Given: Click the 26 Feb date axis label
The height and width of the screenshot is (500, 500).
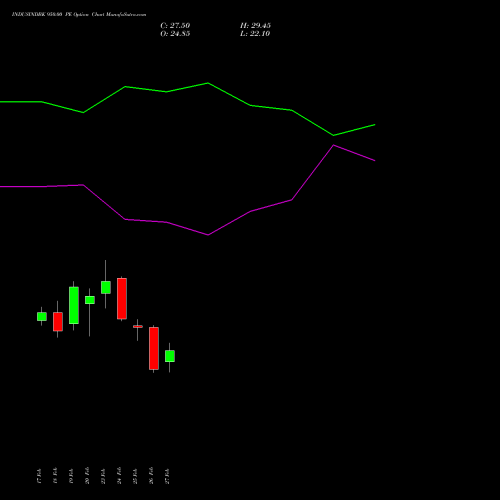Looking at the screenshot, I should (x=151, y=476).
